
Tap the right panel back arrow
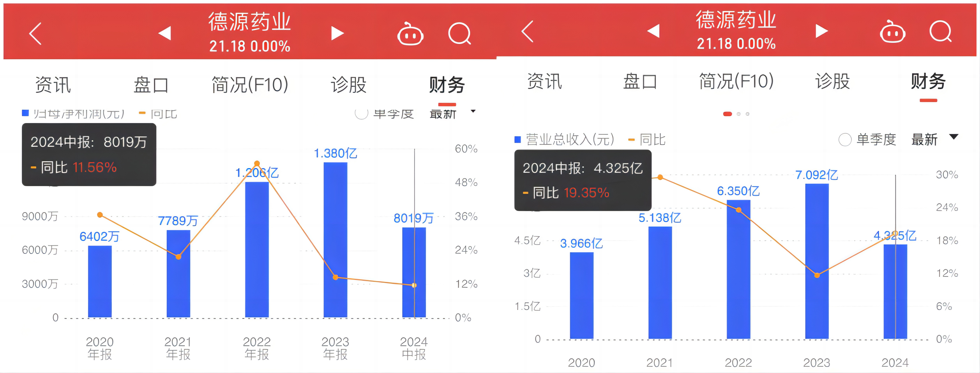point(527,33)
